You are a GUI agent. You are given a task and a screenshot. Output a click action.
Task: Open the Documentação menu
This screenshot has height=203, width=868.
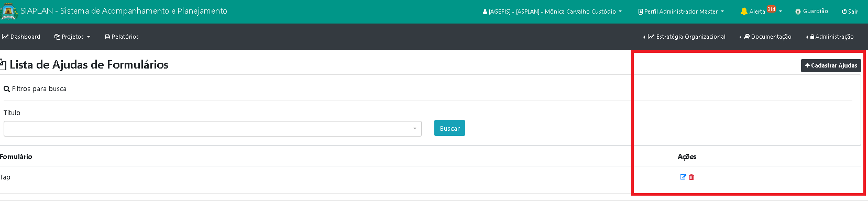(765, 37)
